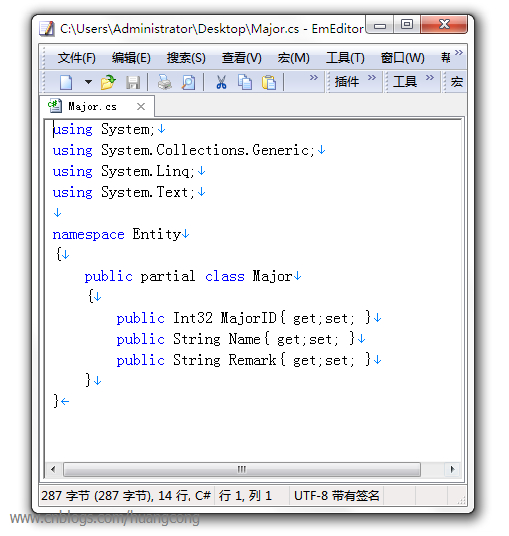
Task: Click the horizontal scrollbar thumb
Action: 242,469
